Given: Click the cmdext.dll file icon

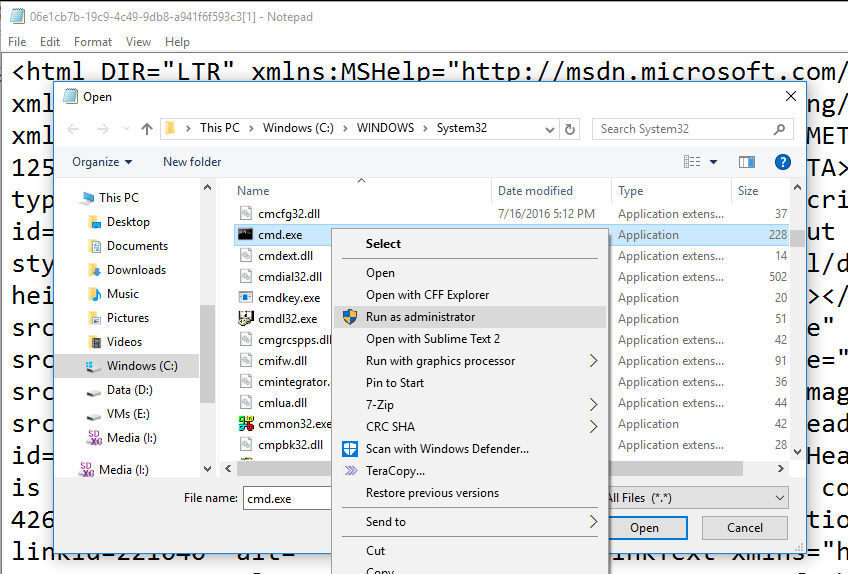Looking at the screenshot, I should pos(246,255).
